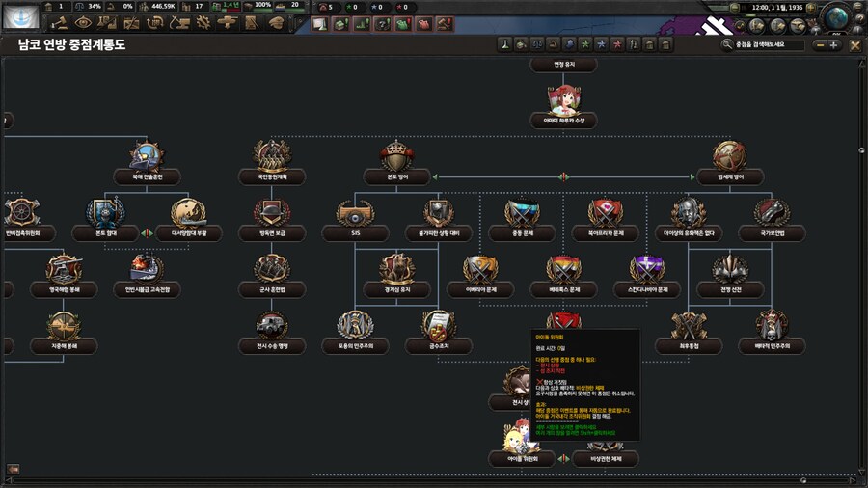Click the officer cap icon in top bar
The image size is (868, 488).
click(x=277, y=22)
